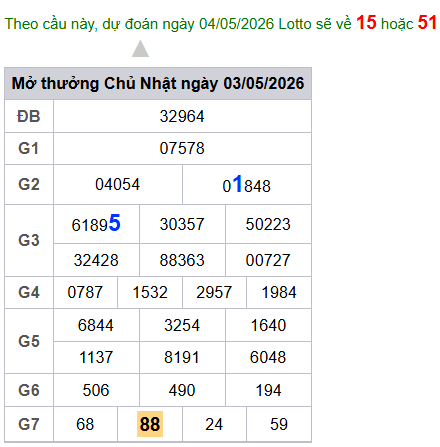
Task: Click the red predicted number 51
Action: (427, 23)
